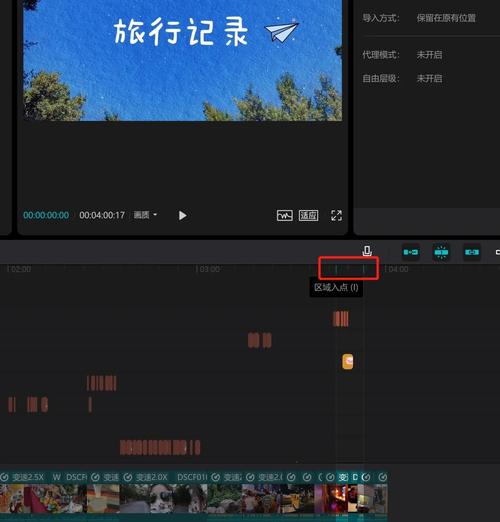Screen dimensions: 500x522
Task: Start voiceover recording with microphone icon
Action: coord(367,251)
